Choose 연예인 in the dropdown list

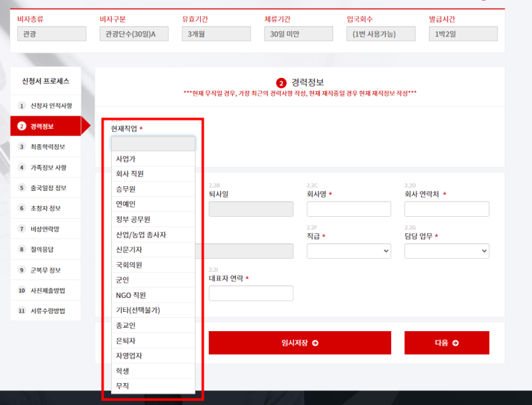[x=153, y=204]
